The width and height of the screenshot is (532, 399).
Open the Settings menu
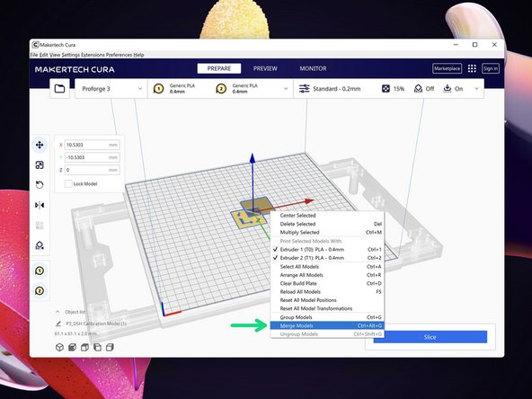coord(71,55)
